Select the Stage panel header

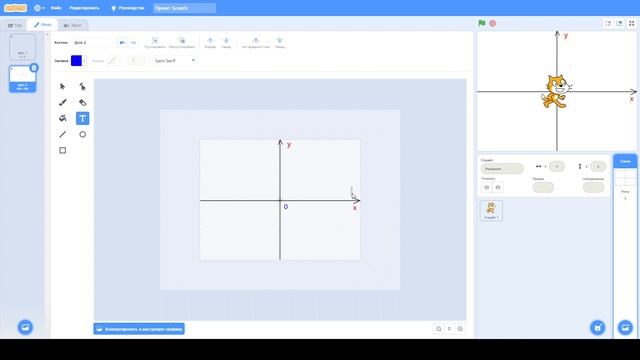625,161
